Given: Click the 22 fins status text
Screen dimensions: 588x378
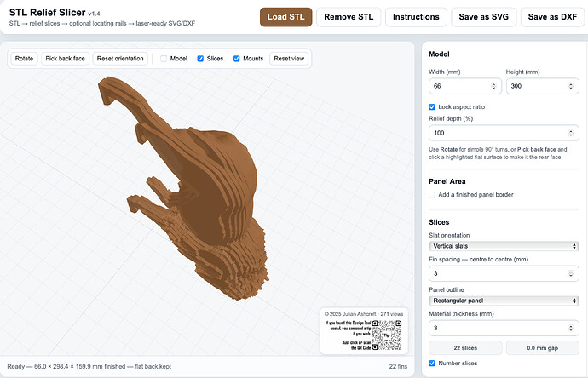Looking at the screenshot, I should (x=398, y=366).
